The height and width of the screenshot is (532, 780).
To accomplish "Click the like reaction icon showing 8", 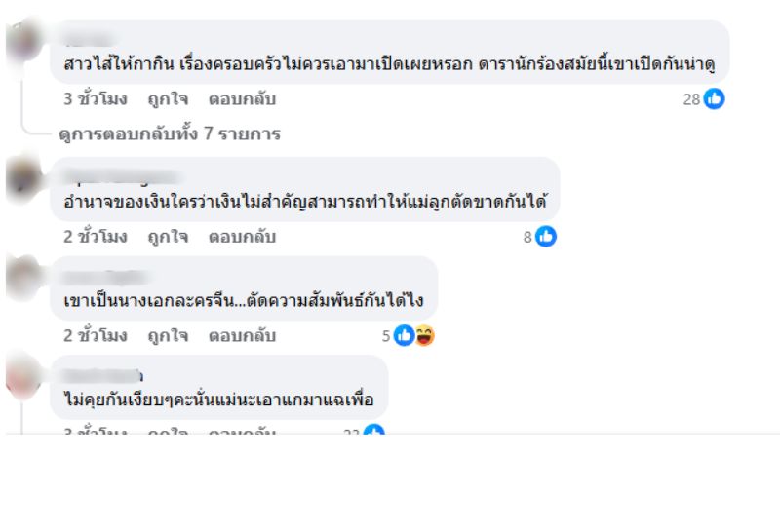I will pyautogui.click(x=546, y=236).
